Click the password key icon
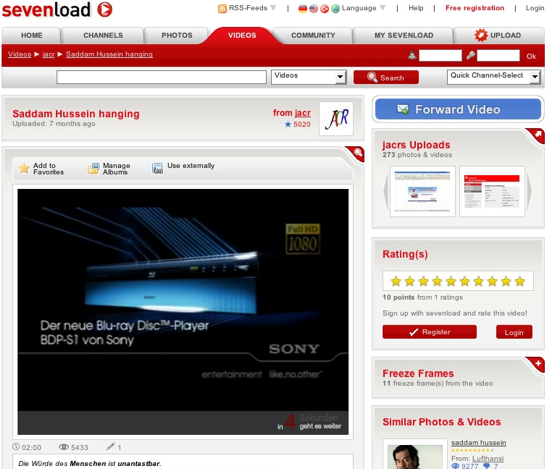 coord(471,55)
